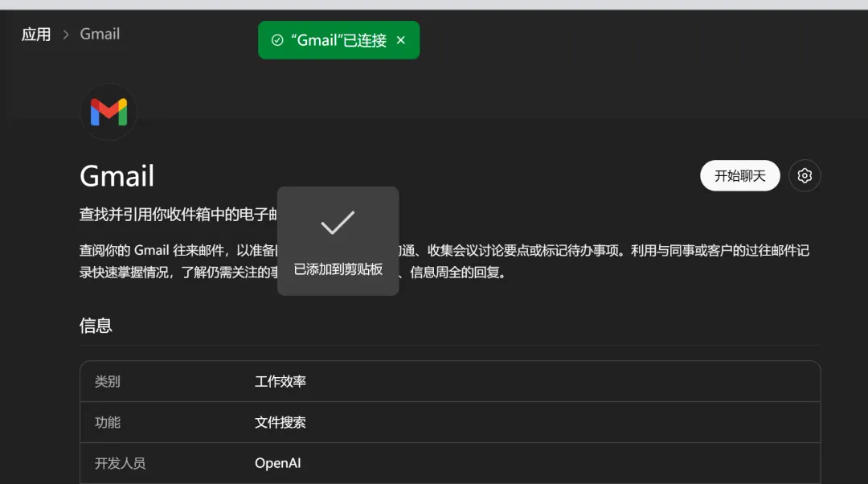This screenshot has width=868, height=484.
Task: Click the Gmail breadcrumb item
Action: [x=100, y=35]
